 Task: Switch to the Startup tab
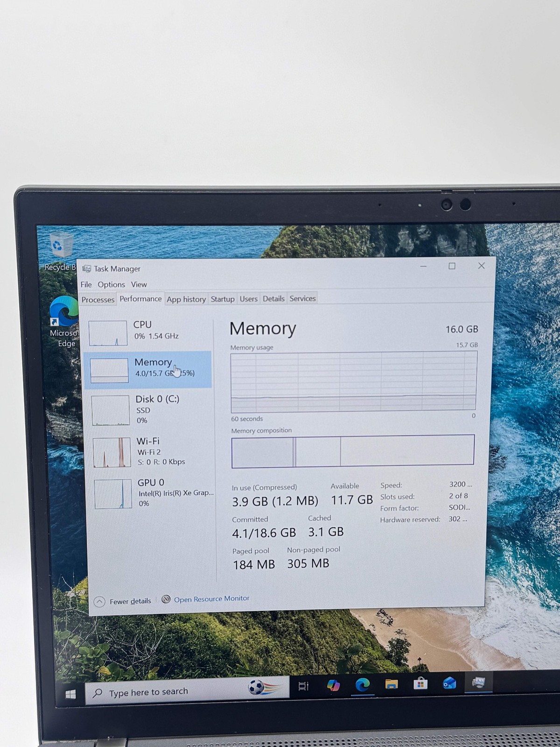(222, 299)
